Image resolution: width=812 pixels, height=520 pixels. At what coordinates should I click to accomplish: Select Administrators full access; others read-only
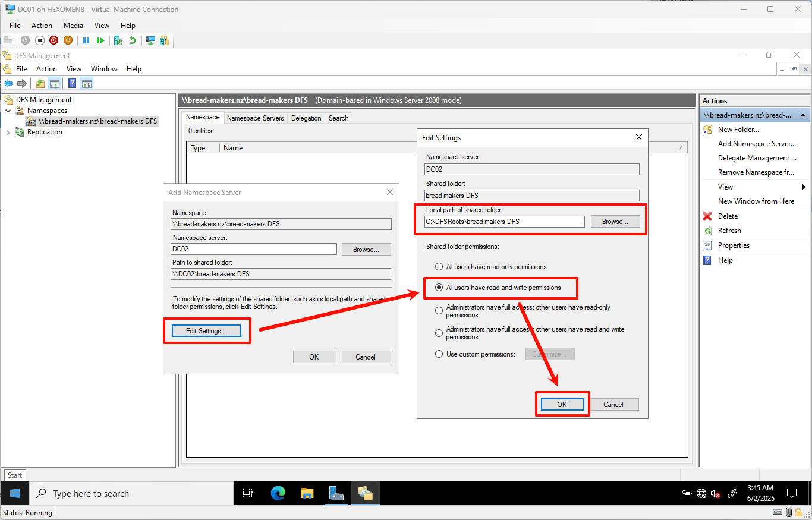[439, 311]
